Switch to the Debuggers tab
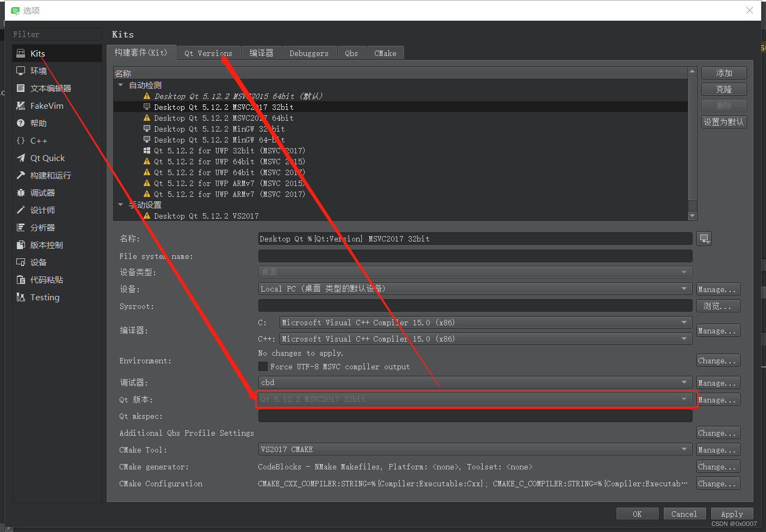The height and width of the screenshot is (532, 766). pos(309,53)
